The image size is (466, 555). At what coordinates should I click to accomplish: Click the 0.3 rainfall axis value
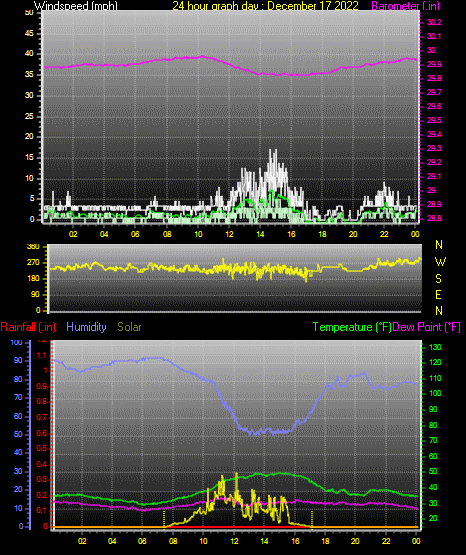41,480
